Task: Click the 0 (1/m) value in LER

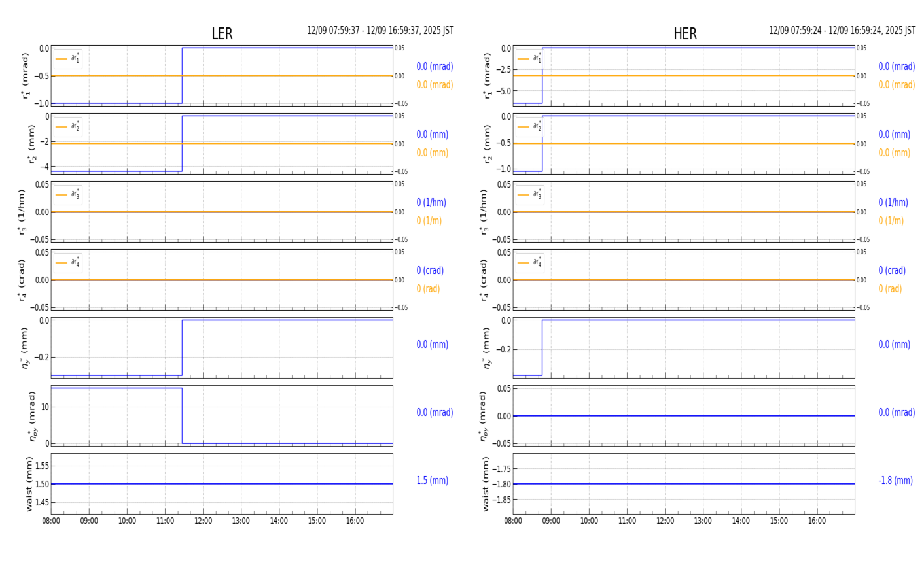Action: coord(429,221)
